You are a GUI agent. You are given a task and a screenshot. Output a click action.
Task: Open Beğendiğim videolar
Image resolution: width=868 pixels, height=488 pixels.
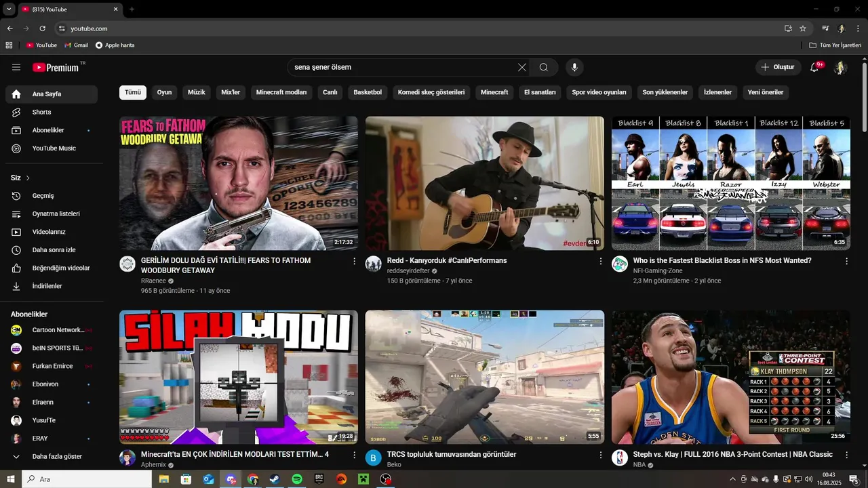pyautogui.click(x=52, y=268)
